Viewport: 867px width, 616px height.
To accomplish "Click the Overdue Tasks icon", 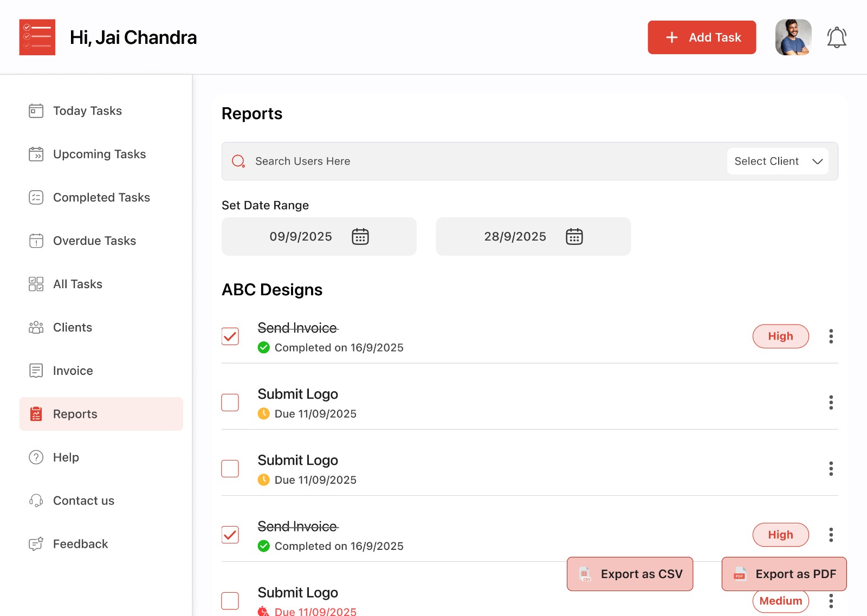I will (x=35, y=241).
